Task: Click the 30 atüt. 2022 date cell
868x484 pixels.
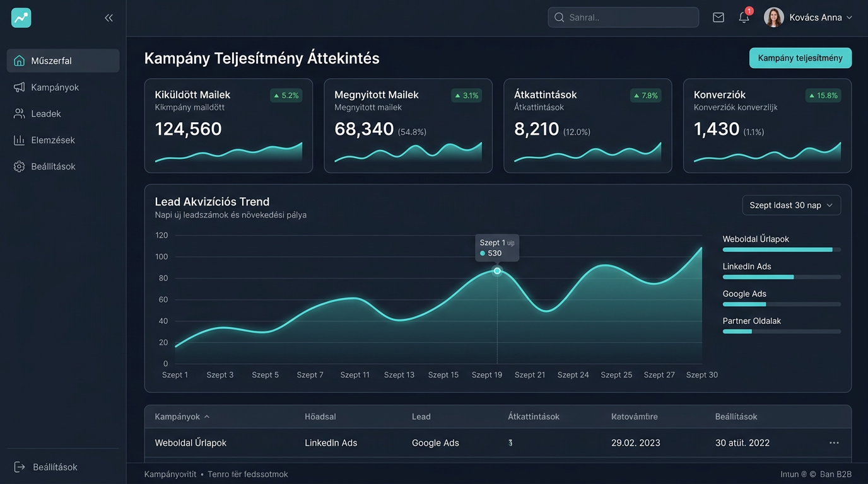Action: tap(742, 443)
